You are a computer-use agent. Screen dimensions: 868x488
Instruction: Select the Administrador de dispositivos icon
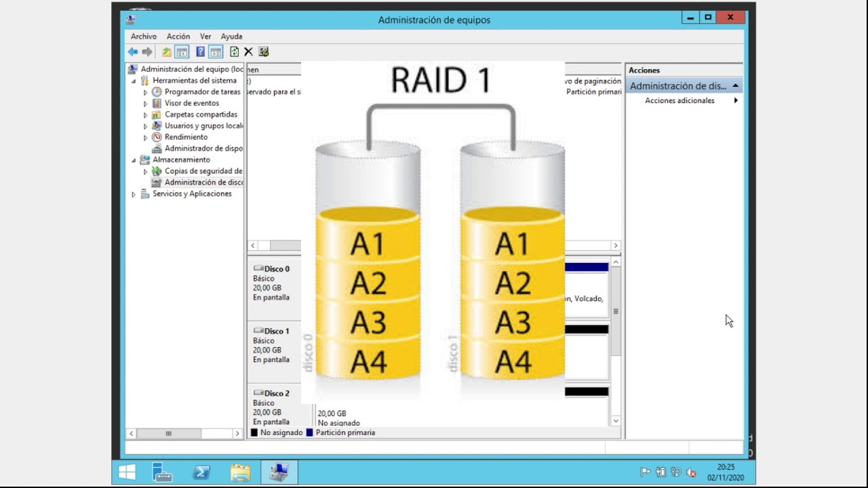click(x=157, y=148)
